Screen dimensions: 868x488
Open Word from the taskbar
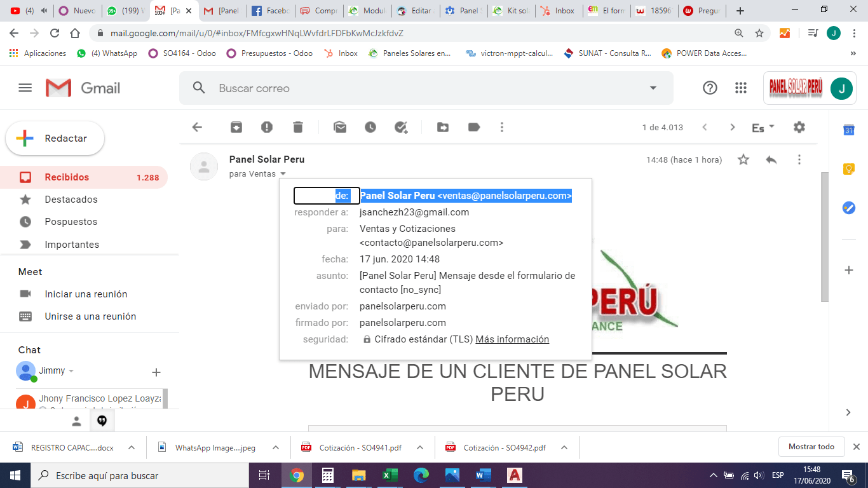pyautogui.click(x=484, y=475)
